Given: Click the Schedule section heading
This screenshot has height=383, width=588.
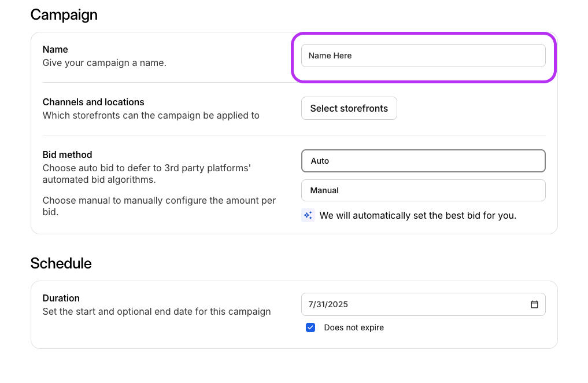Looking at the screenshot, I should point(61,263).
